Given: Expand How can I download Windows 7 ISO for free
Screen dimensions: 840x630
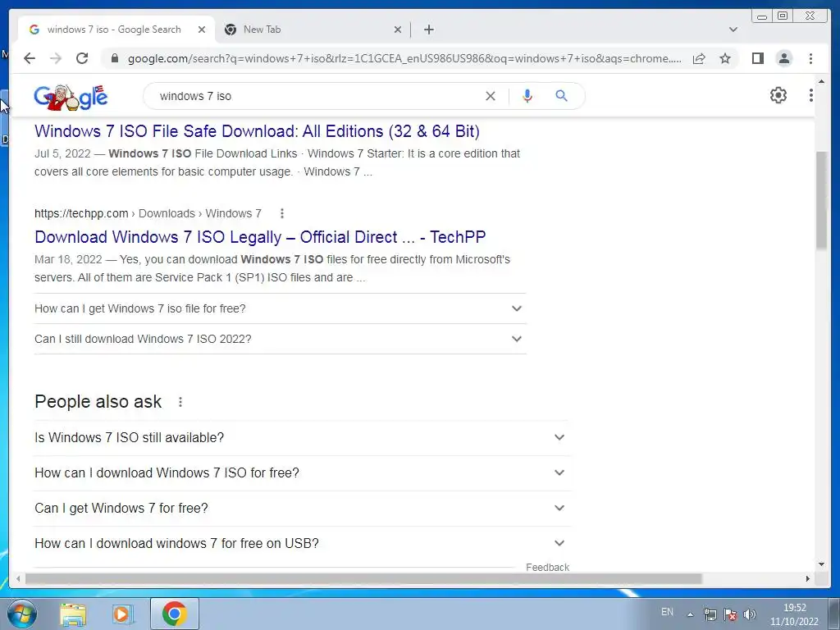Looking at the screenshot, I should click(x=302, y=473).
